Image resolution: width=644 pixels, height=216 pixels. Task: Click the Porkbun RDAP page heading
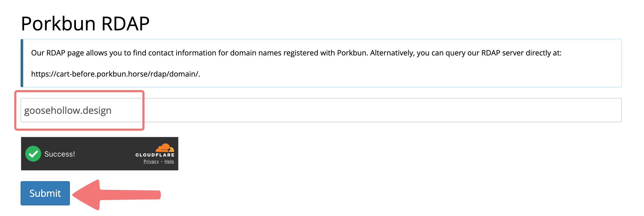point(85,24)
